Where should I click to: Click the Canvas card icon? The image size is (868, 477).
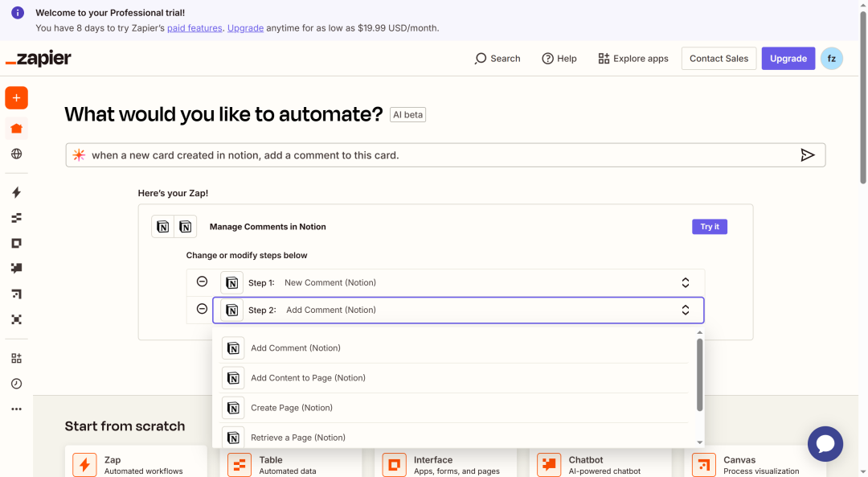pos(703,465)
